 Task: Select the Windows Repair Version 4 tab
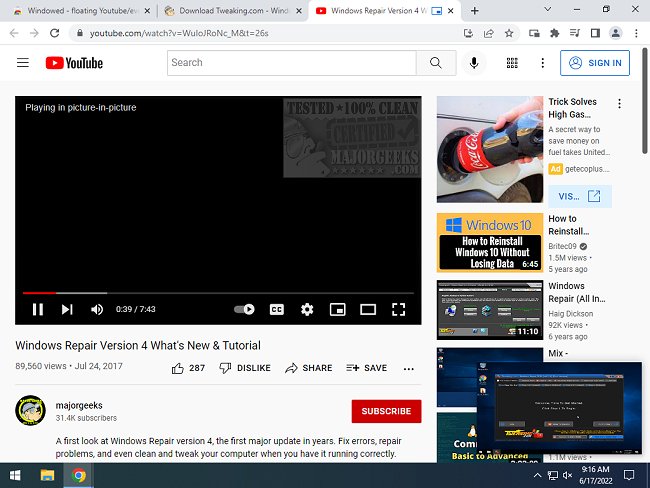click(x=385, y=11)
